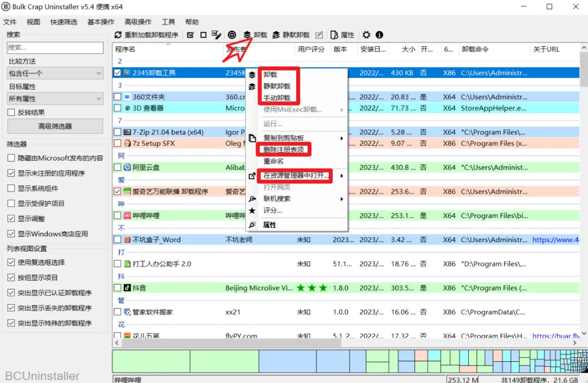The height and width of the screenshot is (383, 588).
Task: Choose 属性 in the context menu
Action: pos(269,225)
